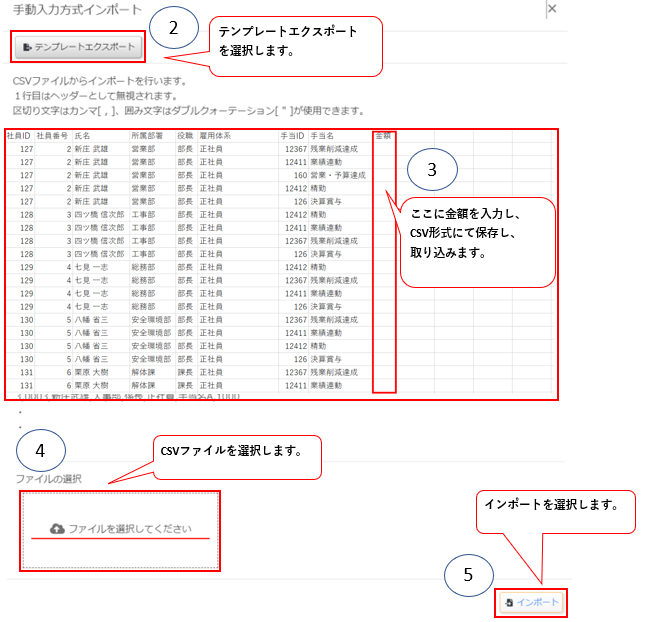
Task: Click the 所属部署 column header
Action: (x=146, y=135)
